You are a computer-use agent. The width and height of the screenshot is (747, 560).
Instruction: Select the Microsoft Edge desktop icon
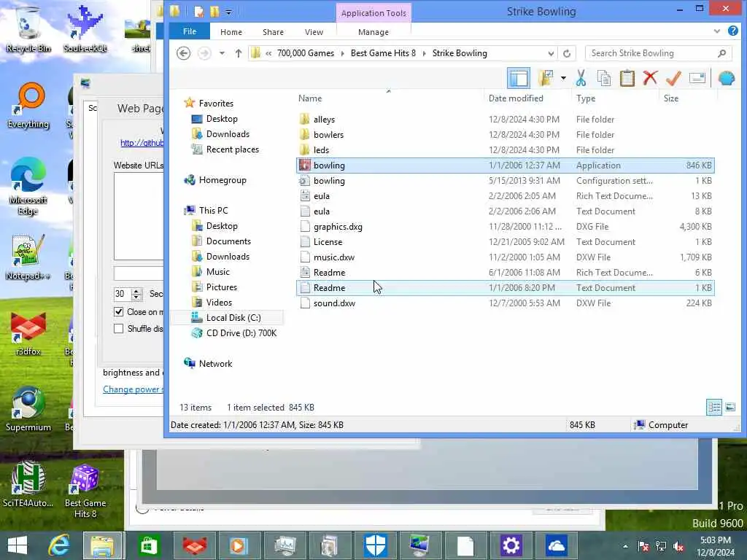tap(28, 187)
